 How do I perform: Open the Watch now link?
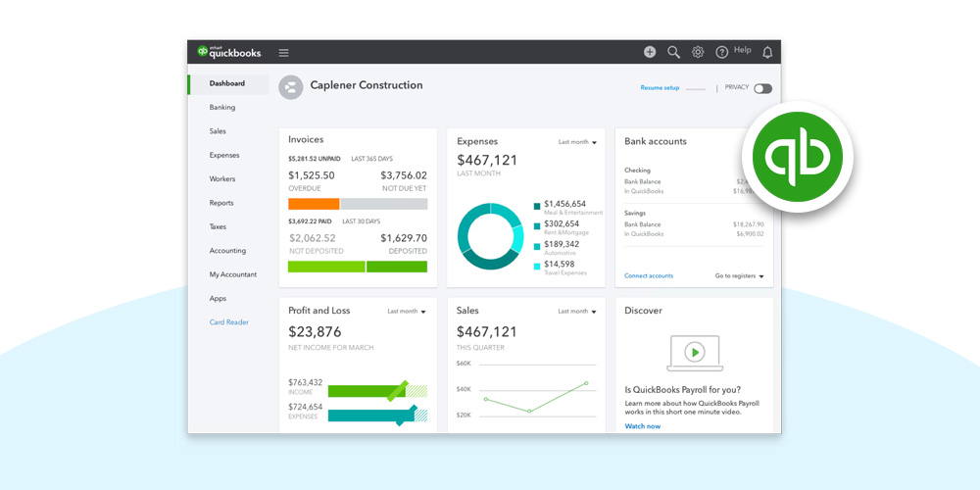pyautogui.click(x=643, y=426)
